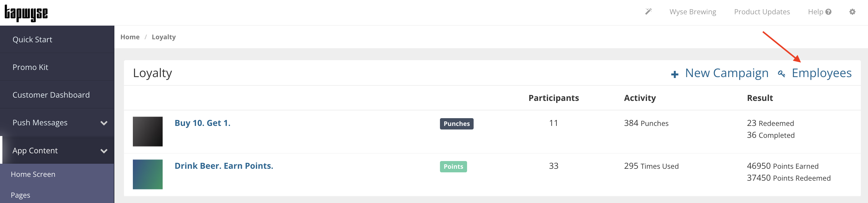Click the tapwyse logo
Viewport: 868px width, 203px height.
pyautogui.click(x=26, y=13)
